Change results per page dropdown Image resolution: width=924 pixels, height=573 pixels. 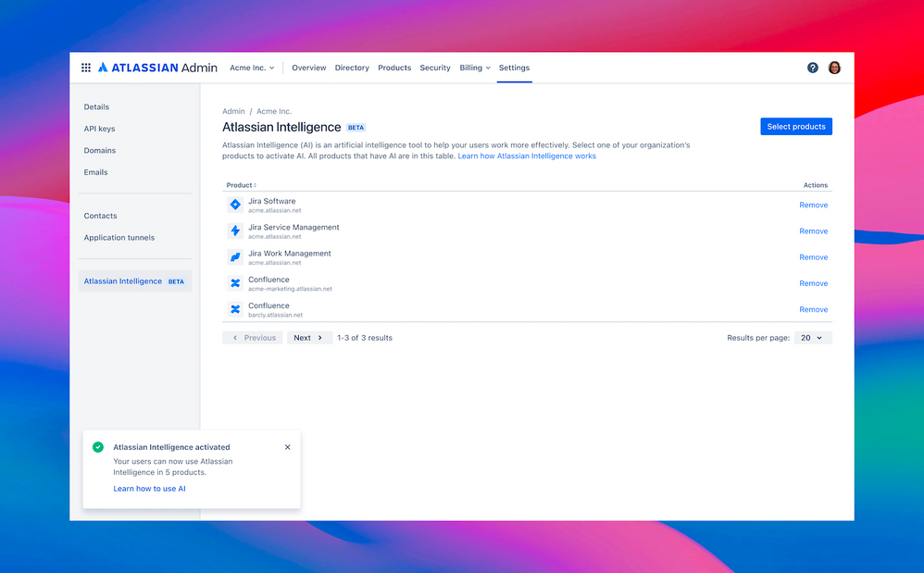click(813, 338)
